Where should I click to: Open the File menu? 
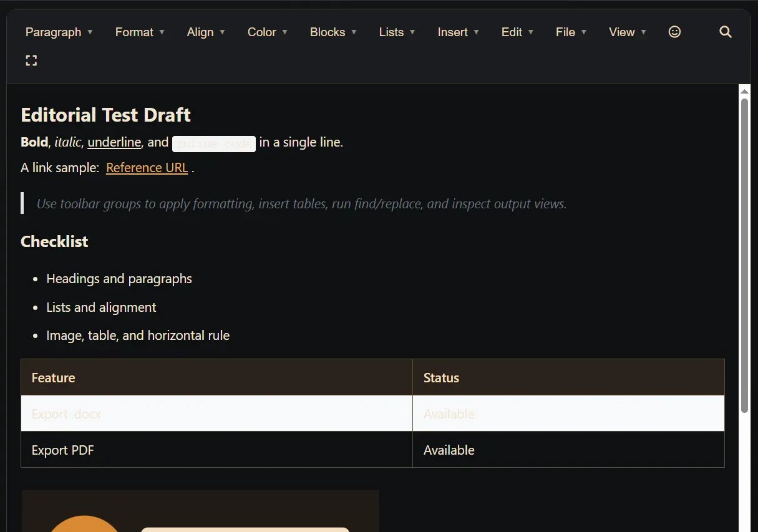coord(571,32)
